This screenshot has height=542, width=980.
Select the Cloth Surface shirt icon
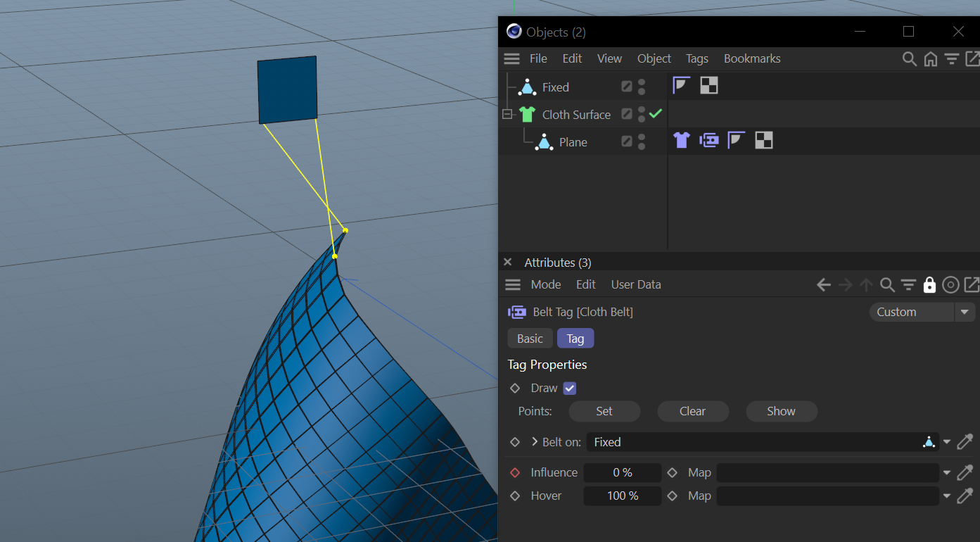click(528, 114)
